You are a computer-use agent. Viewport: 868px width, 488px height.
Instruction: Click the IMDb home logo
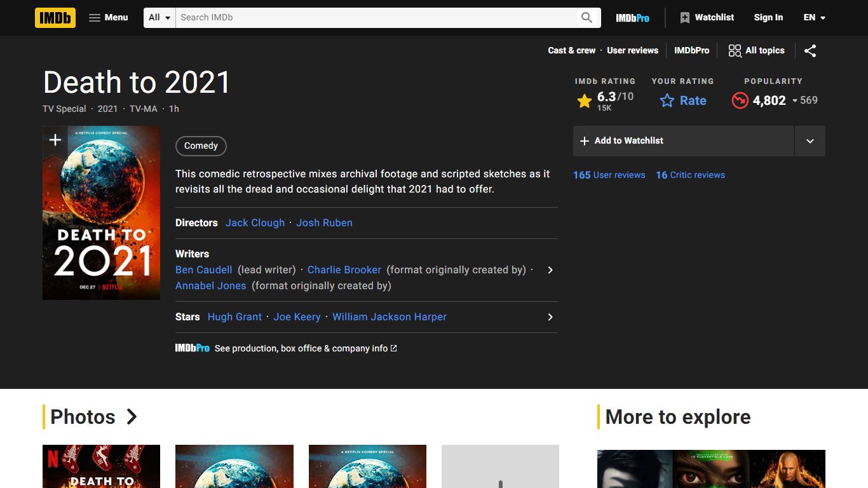pyautogui.click(x=55, y=18)
